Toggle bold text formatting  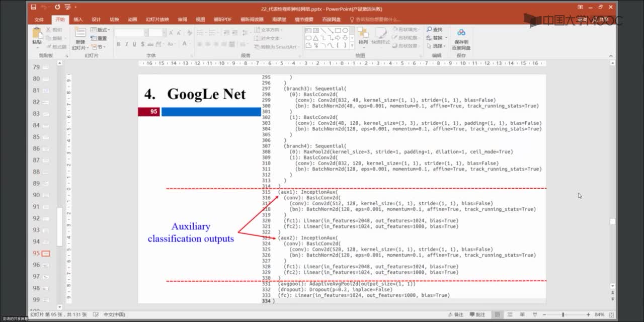(119, 45)
